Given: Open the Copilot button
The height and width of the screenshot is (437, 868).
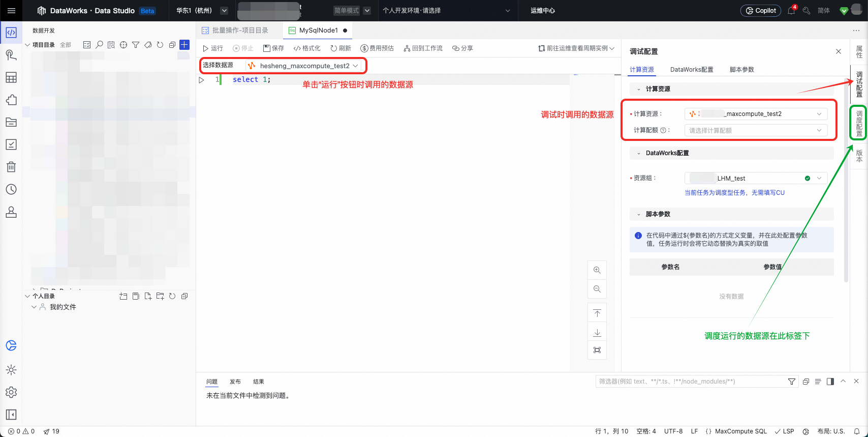Looking at the screenshot, I should click(760, 11).
